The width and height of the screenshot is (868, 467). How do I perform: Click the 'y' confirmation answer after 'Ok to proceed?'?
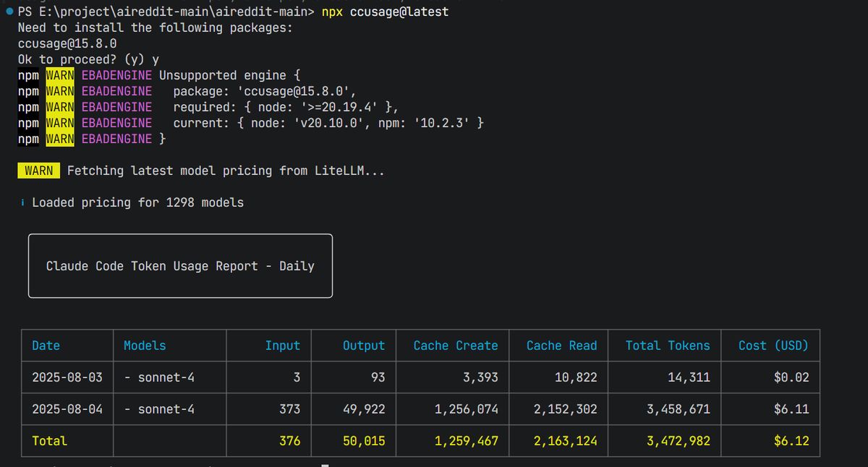[x=156, y=59]
